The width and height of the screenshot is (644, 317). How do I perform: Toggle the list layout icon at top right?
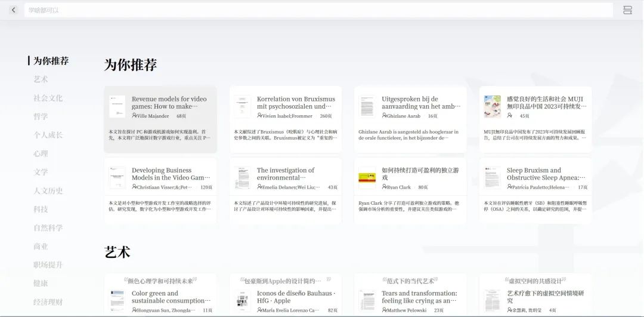[x=627, y=10]
